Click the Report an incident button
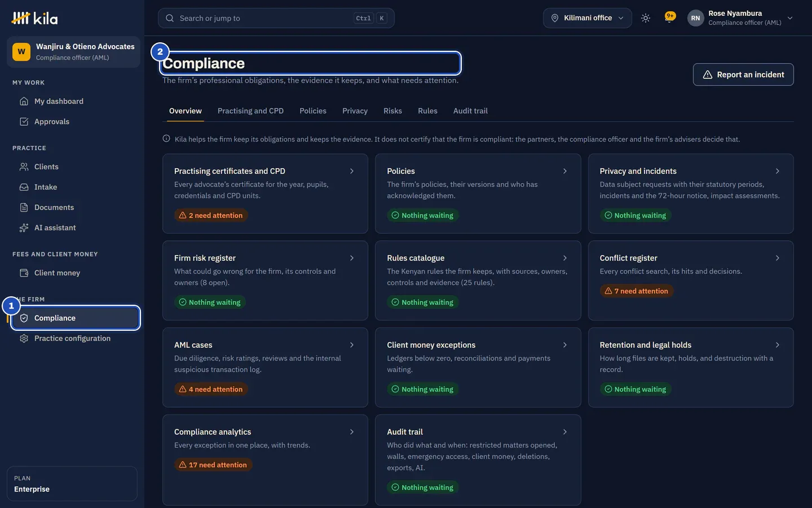812x508 pixels. tap(743, 75)
